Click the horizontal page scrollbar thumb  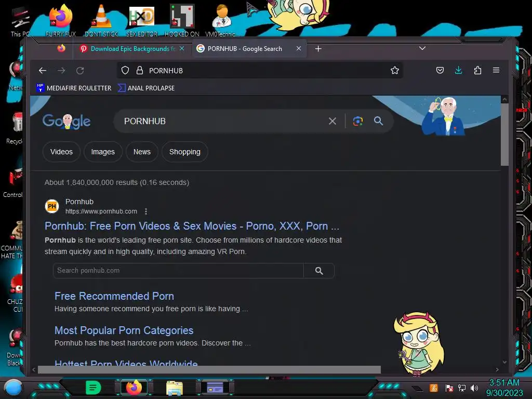tap(209, 369)
